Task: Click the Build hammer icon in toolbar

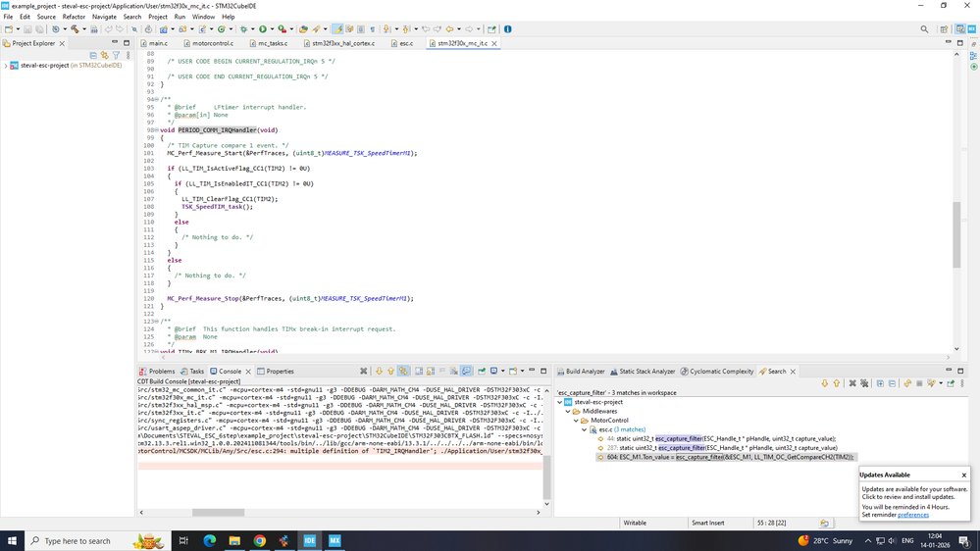Action: pyautogui.click(x=75, y=28)
